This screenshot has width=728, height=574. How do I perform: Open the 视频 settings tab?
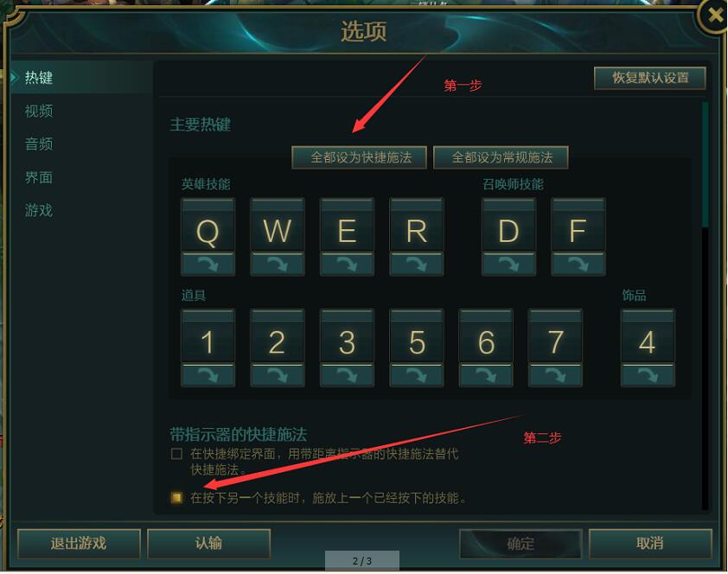pos(39,111)
